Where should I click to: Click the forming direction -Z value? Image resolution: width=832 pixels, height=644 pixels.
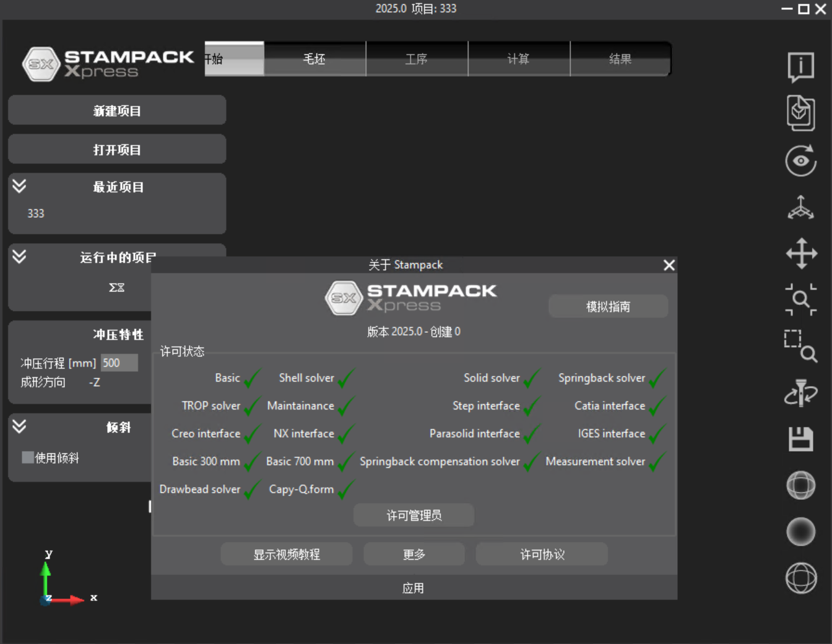coord(94,382)
